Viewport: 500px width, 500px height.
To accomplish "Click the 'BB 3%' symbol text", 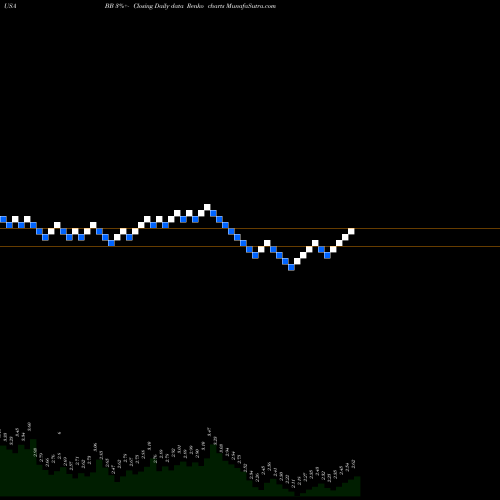I will coord(115,6).
